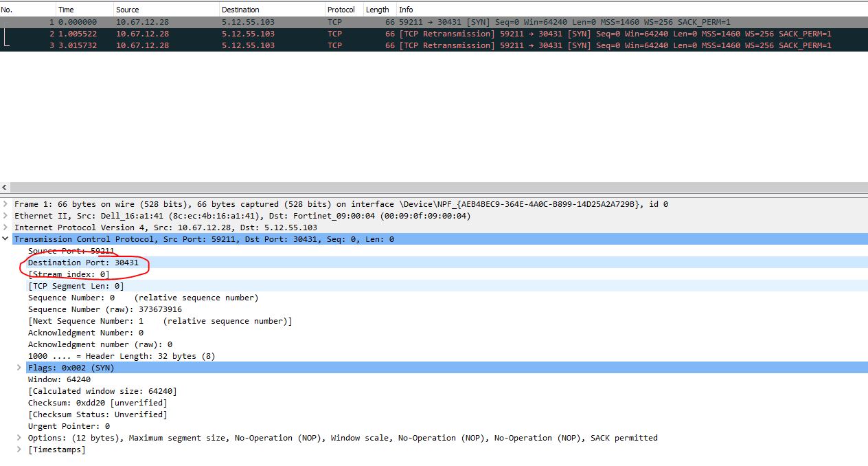The height and width of the screenshot is (466, 868).
Task: Sort packets by the Time column header
Action: coord(66,10)
